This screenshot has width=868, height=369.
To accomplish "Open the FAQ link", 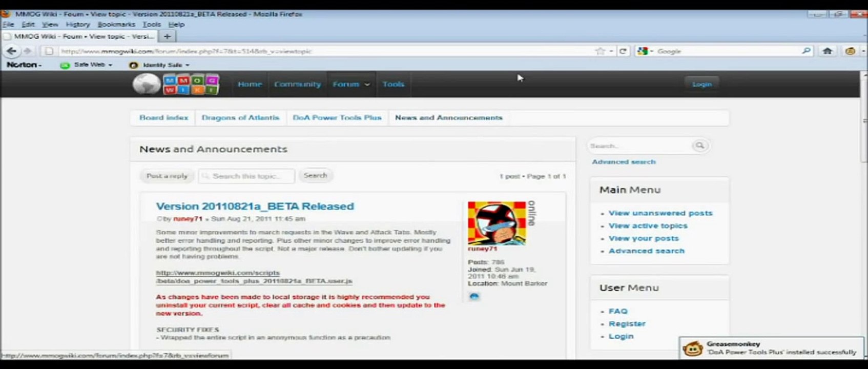I will tap(618, 312).
